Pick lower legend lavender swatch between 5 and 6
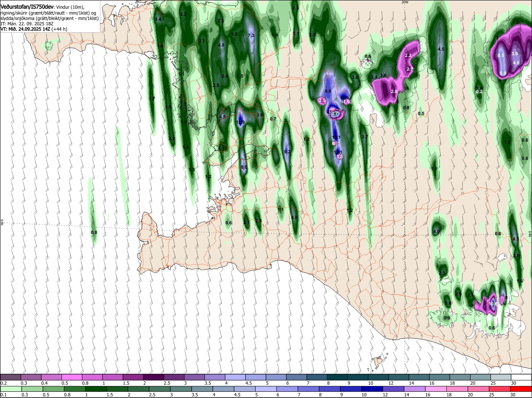This screenshot has height=398, width=532. (266, 388)
